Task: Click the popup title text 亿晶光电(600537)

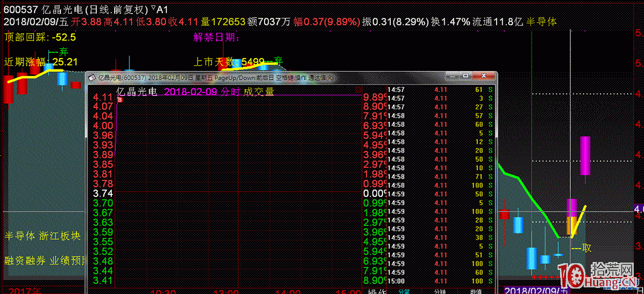Action: click(122, 77)
